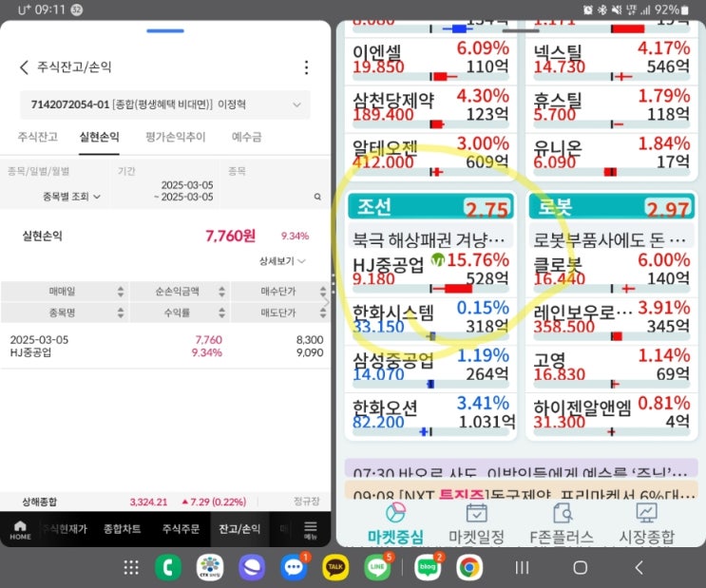
Task: Launch Chrome from dock
Action: coord(469,567)
